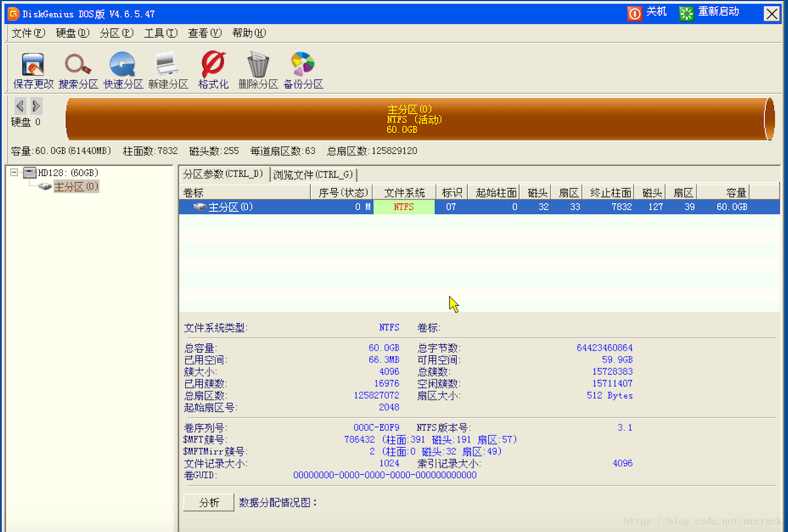Image resolution: width=788 pixels, height=532 pixels.
Task: Open the 文件(F) menu
Action: (28, 33)
